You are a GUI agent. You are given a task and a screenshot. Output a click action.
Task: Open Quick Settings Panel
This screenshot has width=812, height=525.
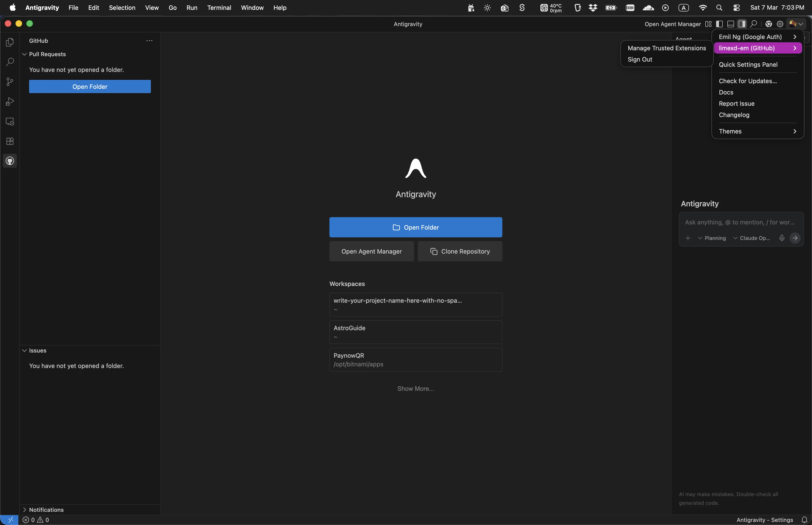click(758, 64)
